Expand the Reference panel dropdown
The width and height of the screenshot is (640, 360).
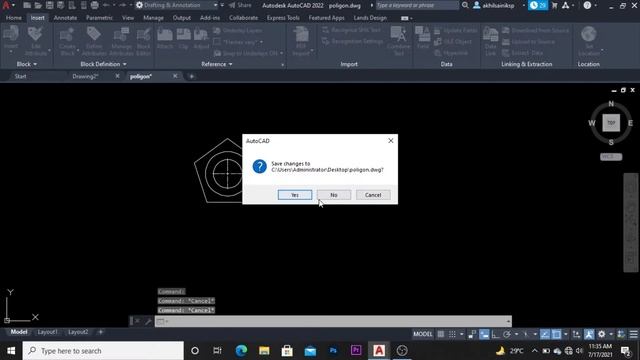(x=217, y=64)
